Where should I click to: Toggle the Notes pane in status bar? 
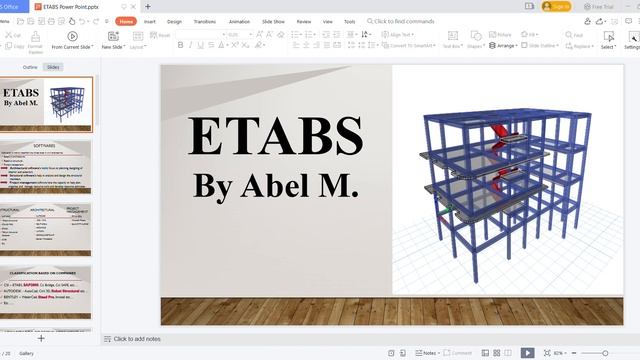click(427, 353)
